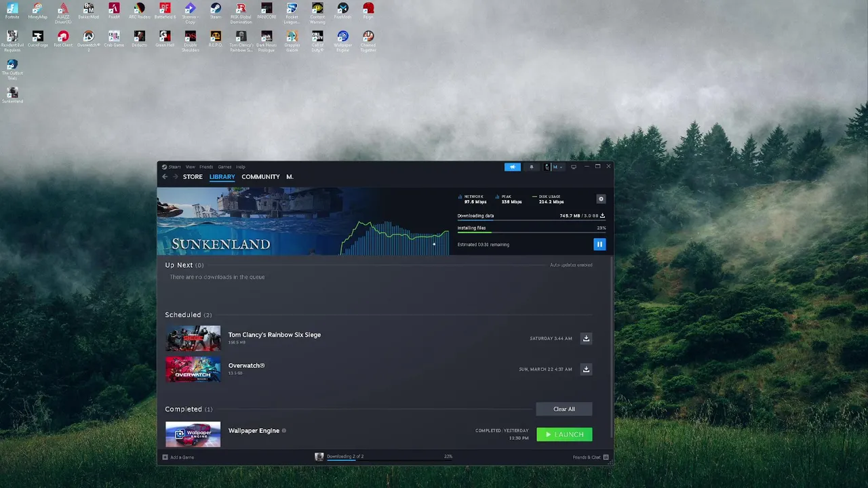Select ARC Raiders desktop shortcut
868x488 pixels.
click(x=139, y=12)
